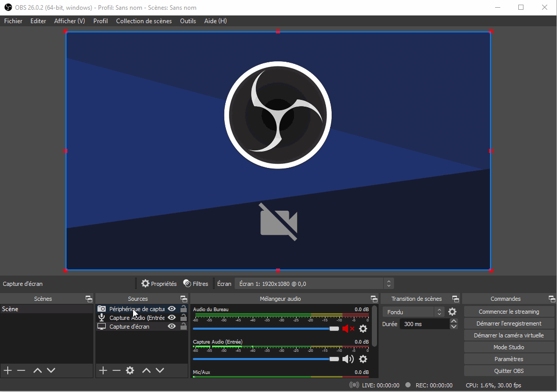Click Commencer le streaming

click(509, 312)
